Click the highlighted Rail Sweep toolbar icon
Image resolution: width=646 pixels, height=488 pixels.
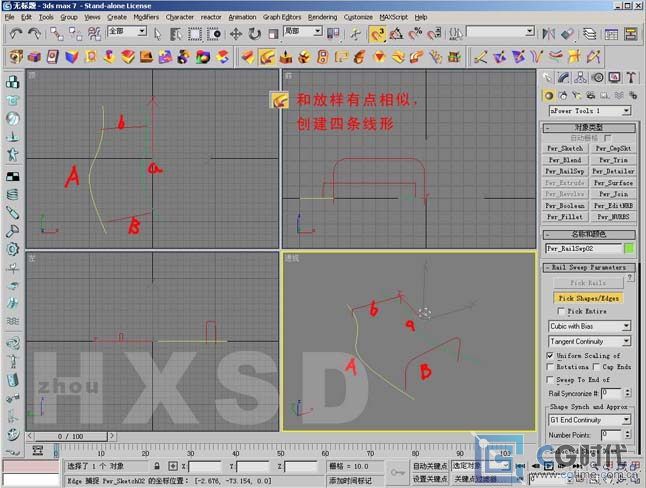point(267,57)
